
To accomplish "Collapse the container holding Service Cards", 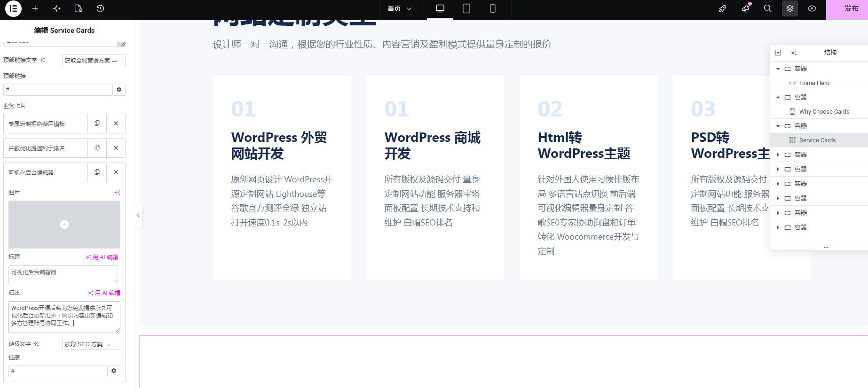I will pyautogui.click(x=778, y=126).
